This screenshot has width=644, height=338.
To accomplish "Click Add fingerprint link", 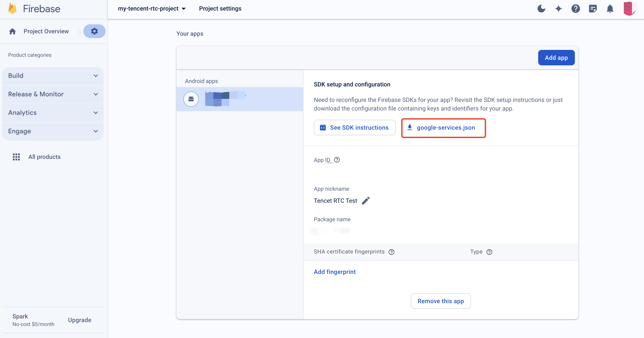I will coord(334,272).
